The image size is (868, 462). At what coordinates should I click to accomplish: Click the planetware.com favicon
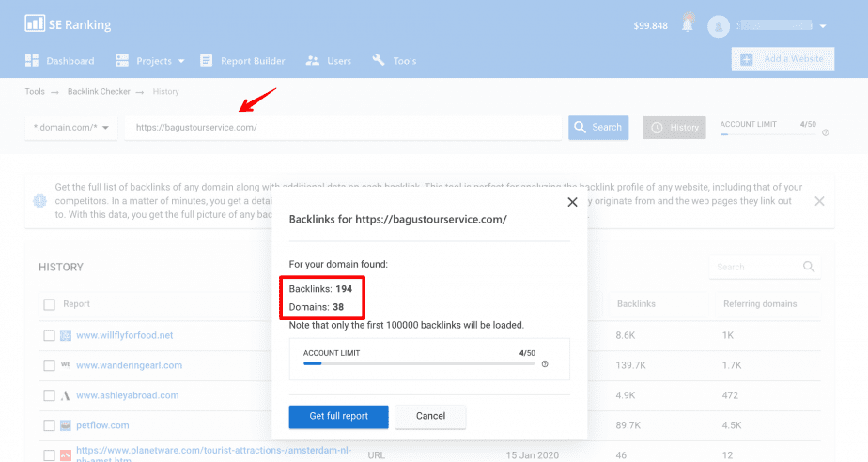pyautogui.click(x=66, y=455)
